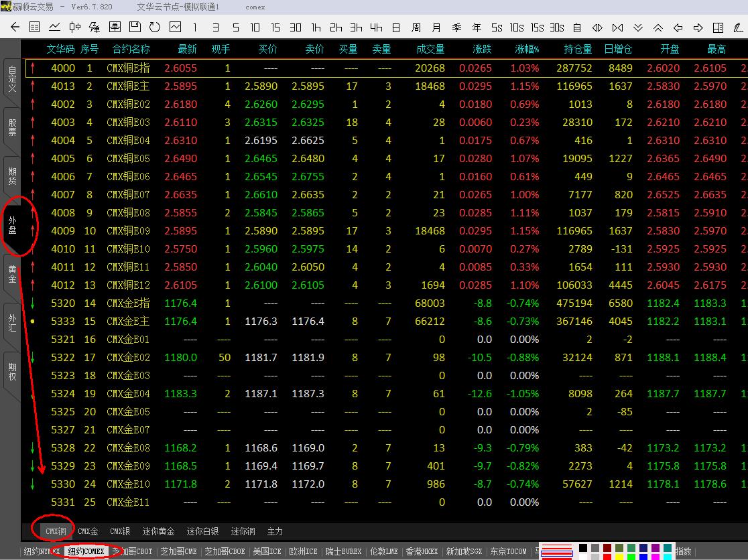Click the save floppy disk icon
The width and height of the screenshot is (748, 560).
point(135,27)
